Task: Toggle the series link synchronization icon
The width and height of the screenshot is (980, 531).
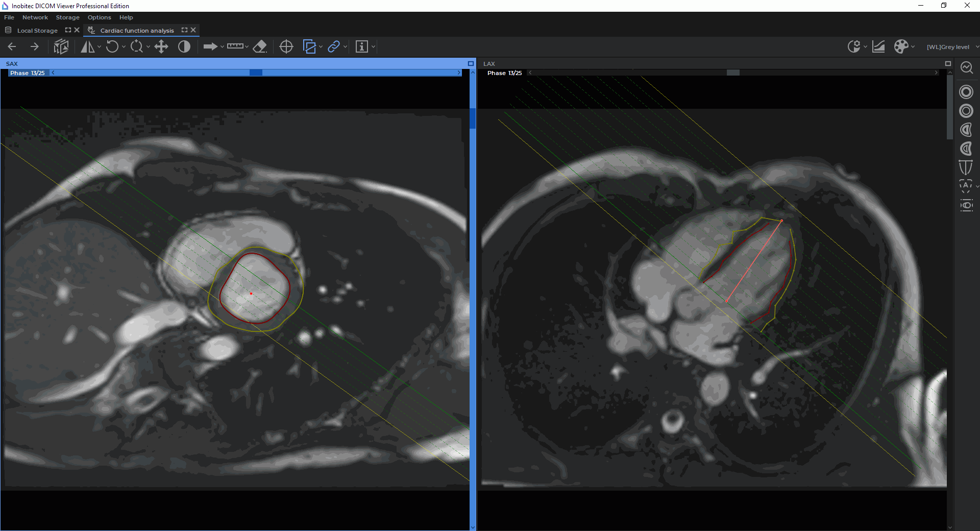Action: [334, 47]
